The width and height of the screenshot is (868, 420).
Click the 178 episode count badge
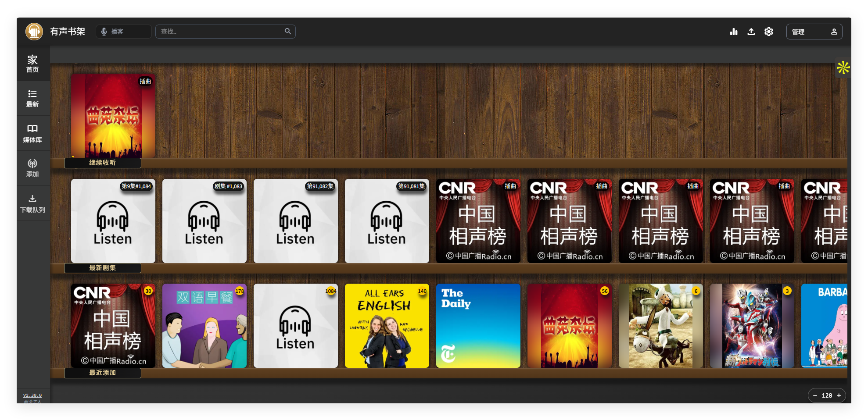tap(240, 291)
